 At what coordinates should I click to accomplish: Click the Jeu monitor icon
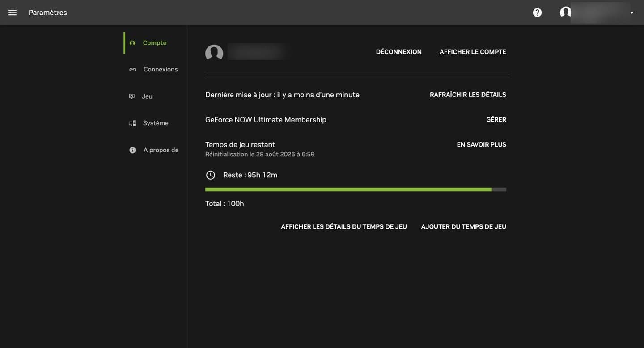(x=131, y=96)
